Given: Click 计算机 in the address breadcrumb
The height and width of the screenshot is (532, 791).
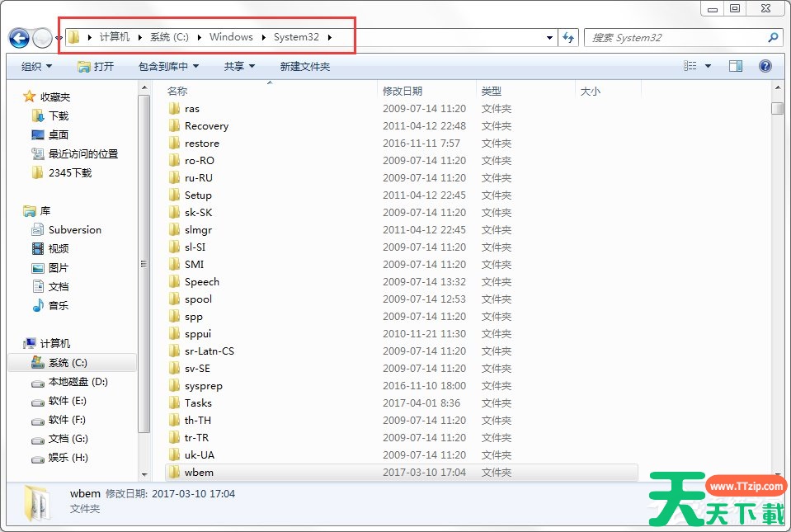Looking at the screenshot, I should coord(115,37).
